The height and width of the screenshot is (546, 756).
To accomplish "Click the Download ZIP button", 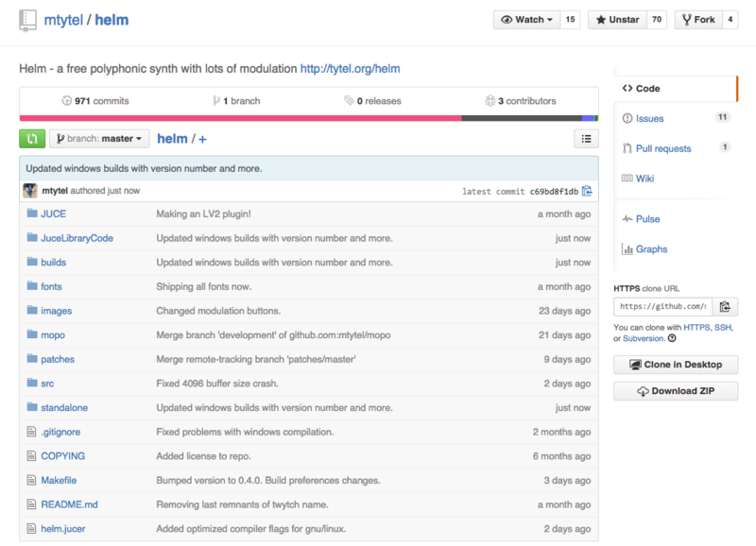I will point(676,391).
